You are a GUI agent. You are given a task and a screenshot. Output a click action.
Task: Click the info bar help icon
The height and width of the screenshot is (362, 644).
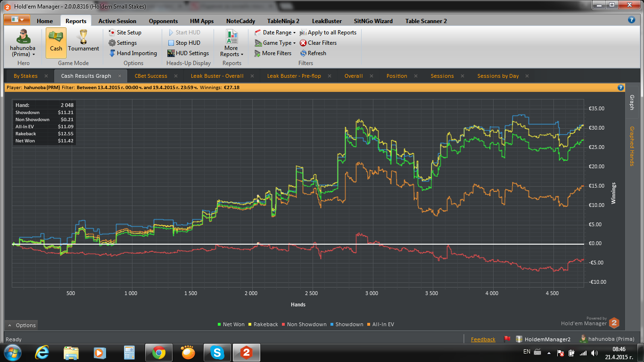pos(621,88)
